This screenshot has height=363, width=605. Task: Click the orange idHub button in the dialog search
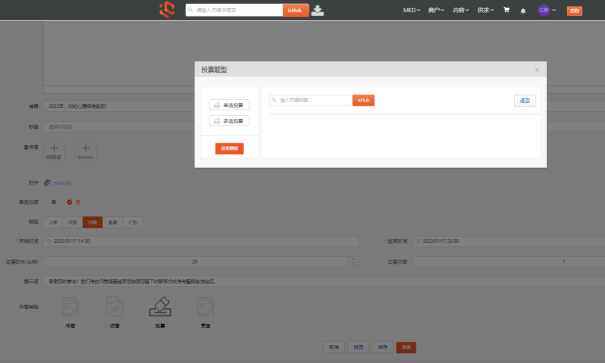point(363,100)
